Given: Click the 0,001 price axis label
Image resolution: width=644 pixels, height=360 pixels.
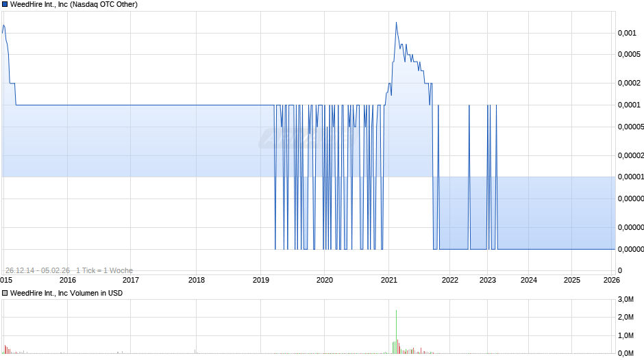Looking at the screenshot, I should [627, 34].
